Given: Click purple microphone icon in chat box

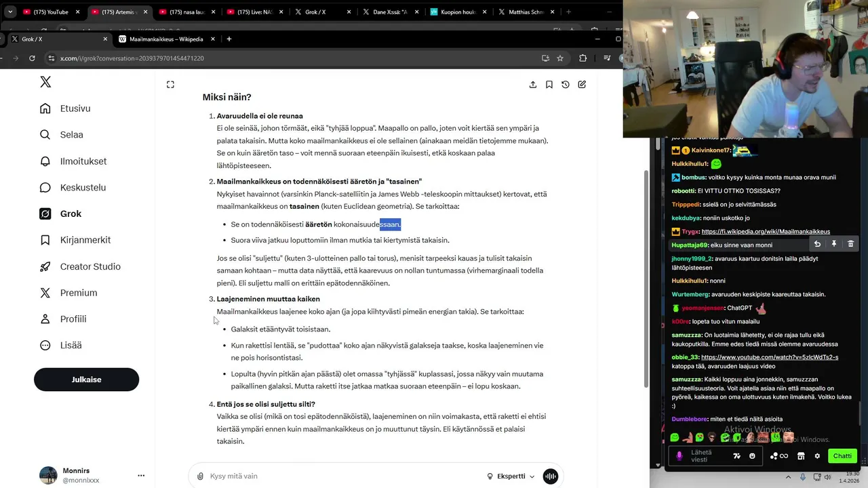Looking at the screenshot, I should 679,456.
